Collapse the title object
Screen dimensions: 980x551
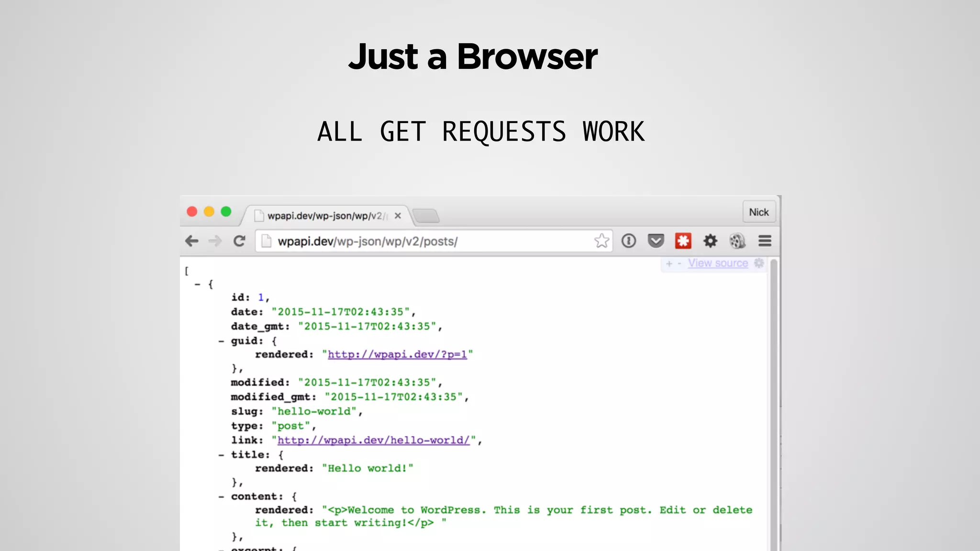(221, 455)
